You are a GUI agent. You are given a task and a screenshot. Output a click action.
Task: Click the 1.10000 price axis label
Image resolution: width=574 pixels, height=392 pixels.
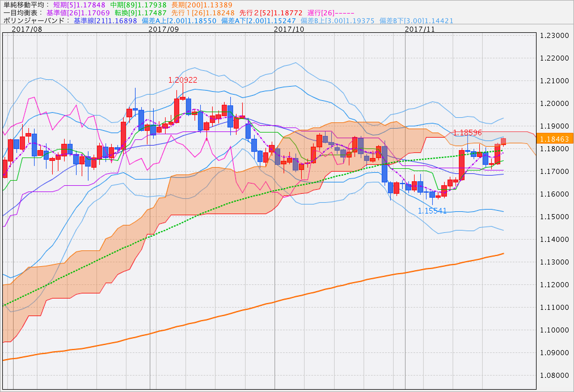click(554, 330)
